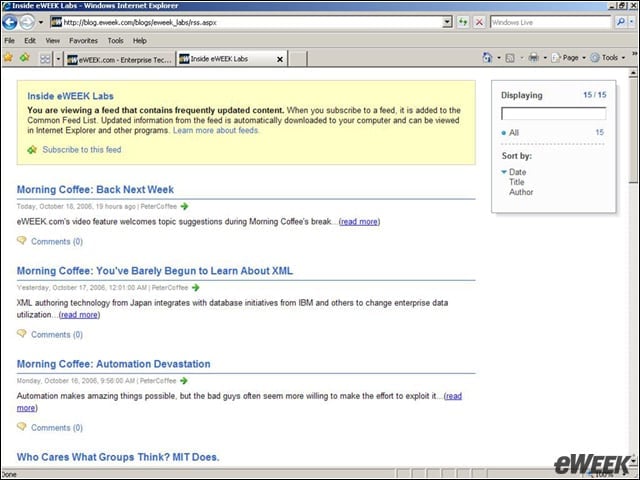
Task: Open Morning Coffee: Automation Devastation article
Action: [113, 364]
